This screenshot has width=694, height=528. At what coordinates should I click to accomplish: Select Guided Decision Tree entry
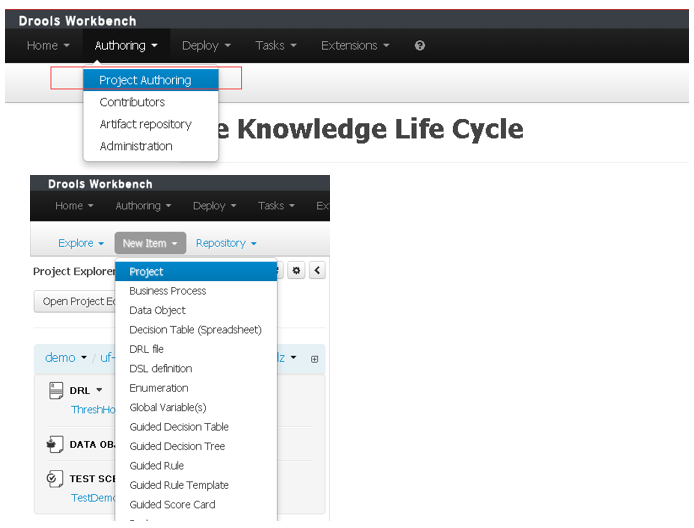(x=196, y=447)
